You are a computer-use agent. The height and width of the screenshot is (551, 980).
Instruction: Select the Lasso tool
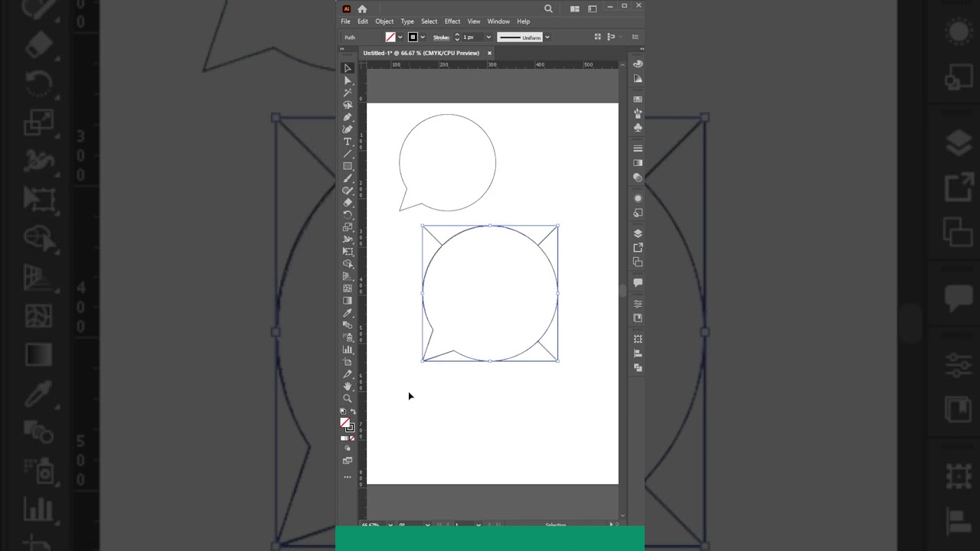coord(348,105)
